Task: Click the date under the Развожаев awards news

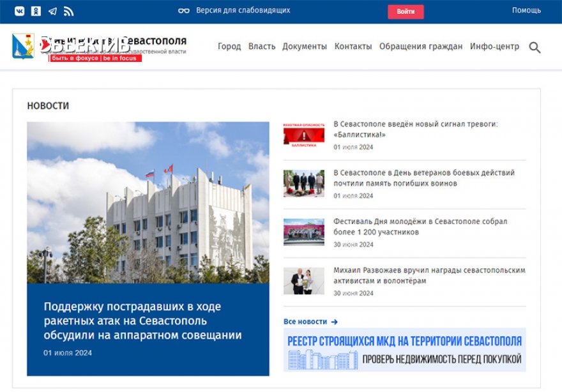Action: pos(353,294)
